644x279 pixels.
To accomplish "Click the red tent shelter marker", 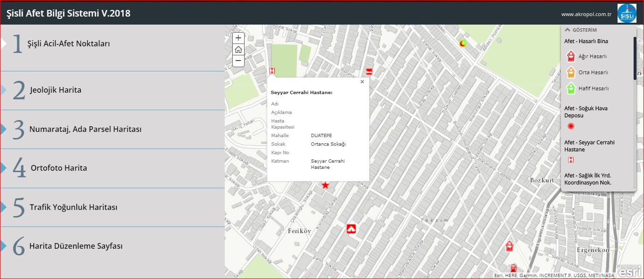I will coord(351,229).
